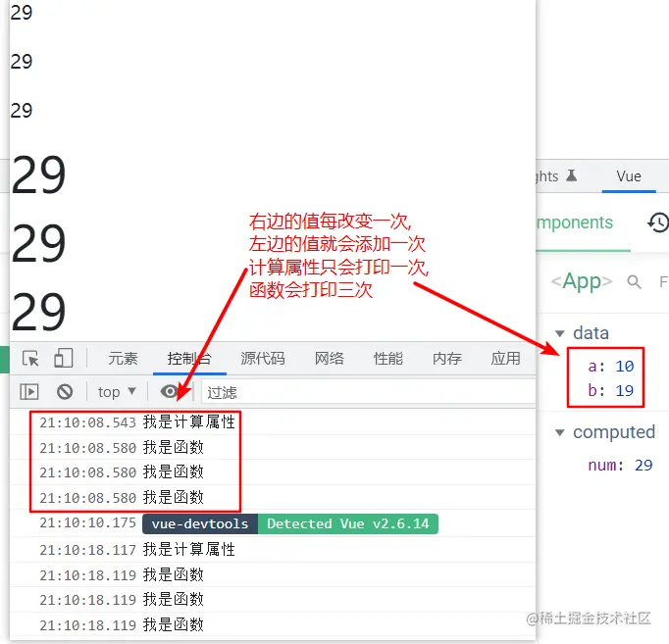Click the vue-devtools log badge
Screen dimensions: 669x644
pyautogui.click(x=200, y=523)
